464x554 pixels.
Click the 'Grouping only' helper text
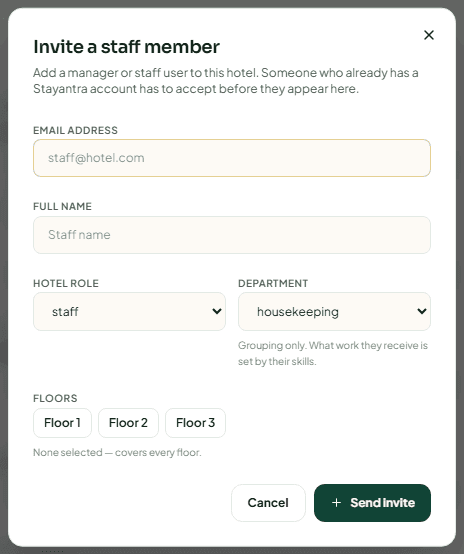333,353
